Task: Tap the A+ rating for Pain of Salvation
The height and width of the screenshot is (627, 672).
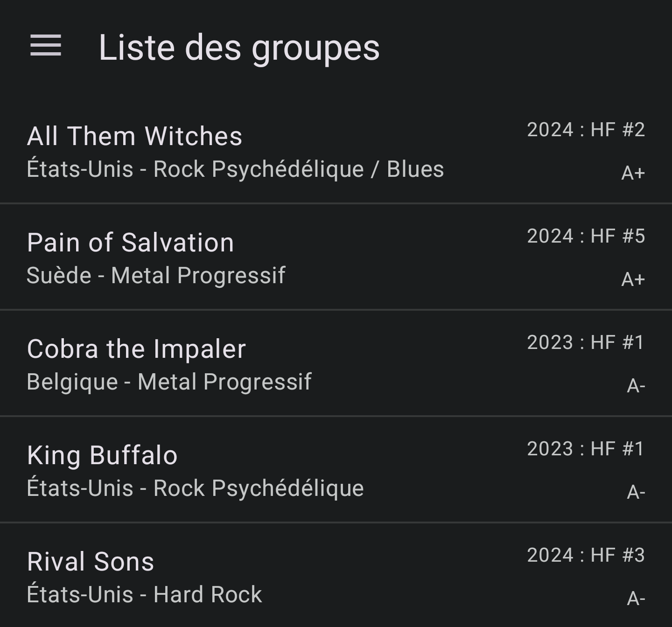Action: pos(633,279)
